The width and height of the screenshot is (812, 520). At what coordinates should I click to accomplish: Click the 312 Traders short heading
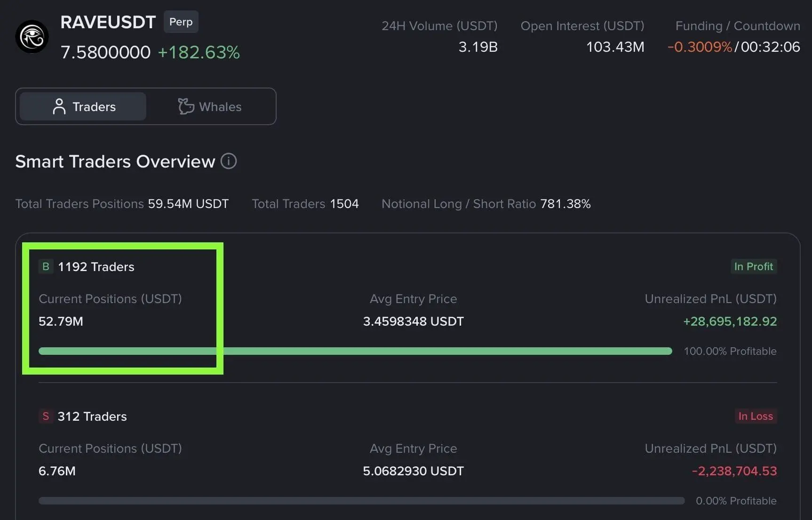[x=92, y=416]
